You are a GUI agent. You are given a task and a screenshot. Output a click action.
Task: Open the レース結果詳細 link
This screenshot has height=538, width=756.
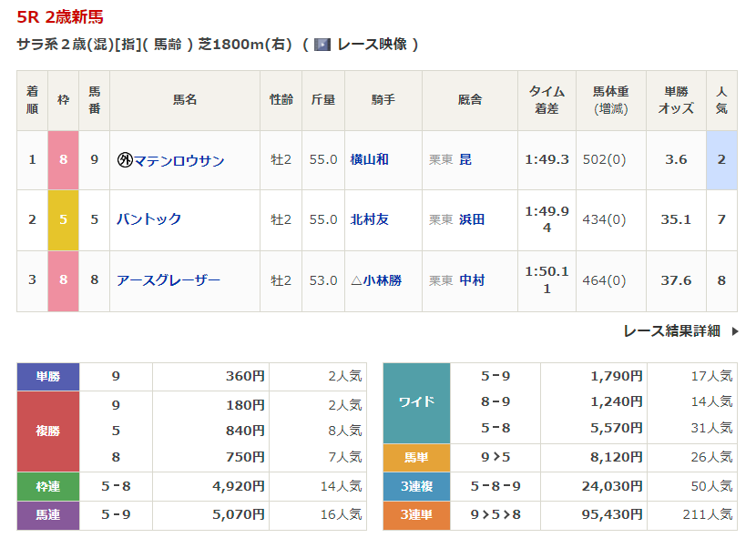click(x=671, y=331)
